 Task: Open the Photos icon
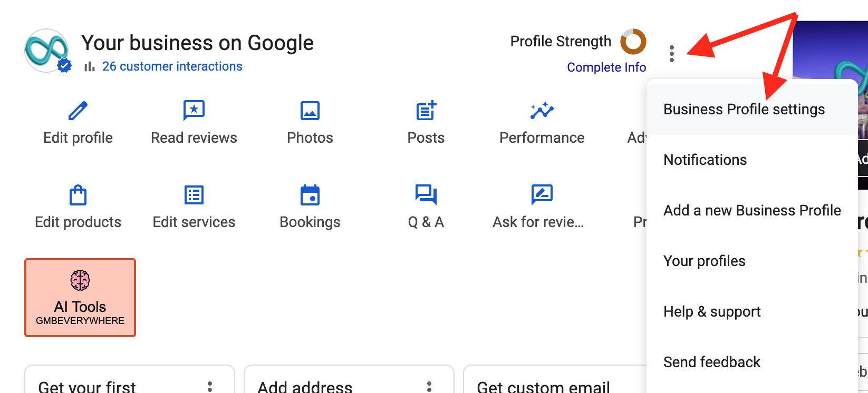310,111
